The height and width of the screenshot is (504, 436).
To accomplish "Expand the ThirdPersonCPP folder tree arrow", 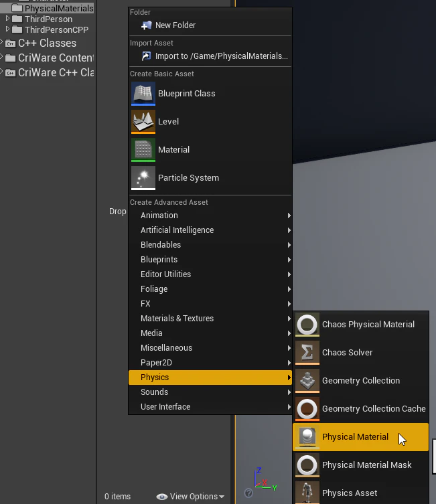I will point(7,29).
